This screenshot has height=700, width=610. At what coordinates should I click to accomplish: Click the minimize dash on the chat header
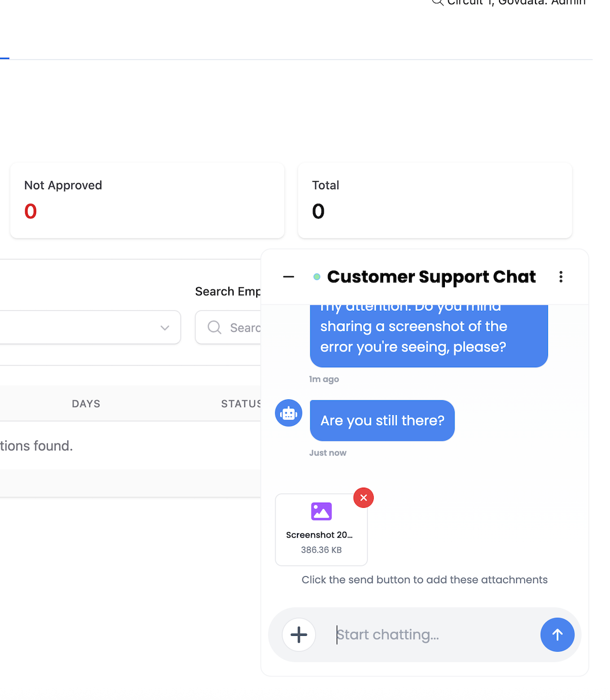288,277
